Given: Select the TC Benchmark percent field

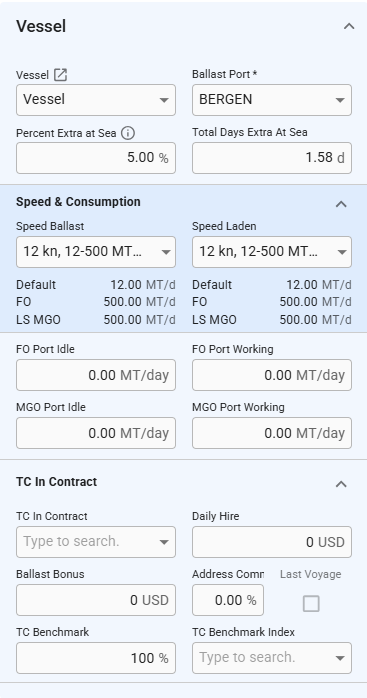Looking at the screenshot, I should [x=96, y=657].
